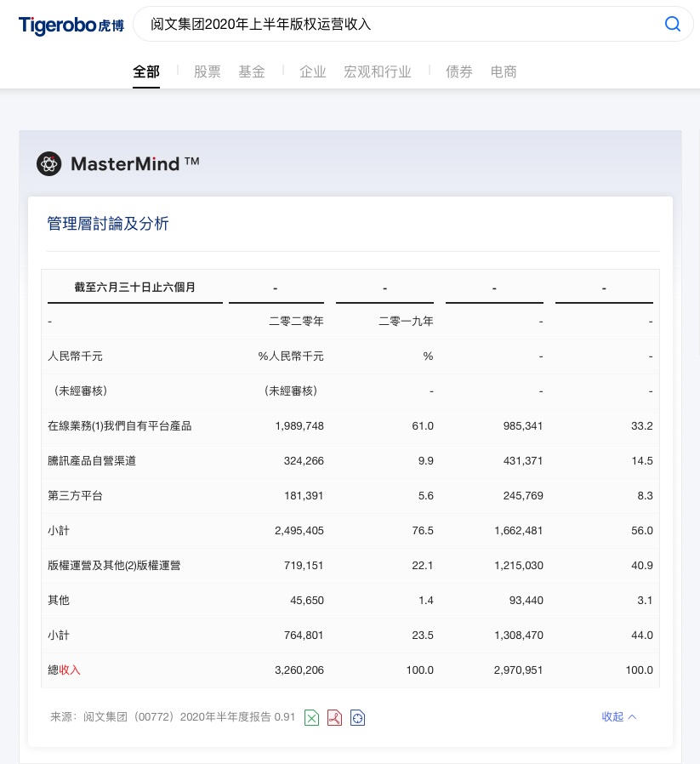Screen dimensions: 700x764
Task: Click the value 245,769
Action: coord(523,495)
